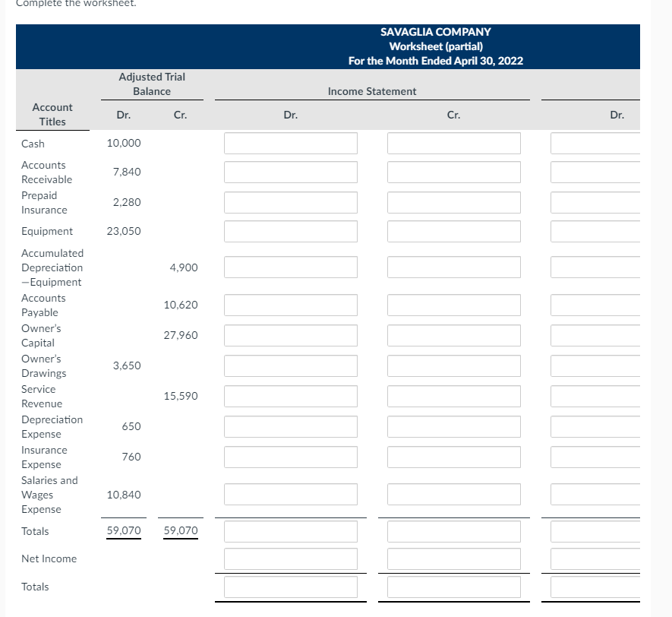The image size is (672, 617).
Task: Click the 7,840 Accounts Receivable amount
Action: (x=127, y=172)
